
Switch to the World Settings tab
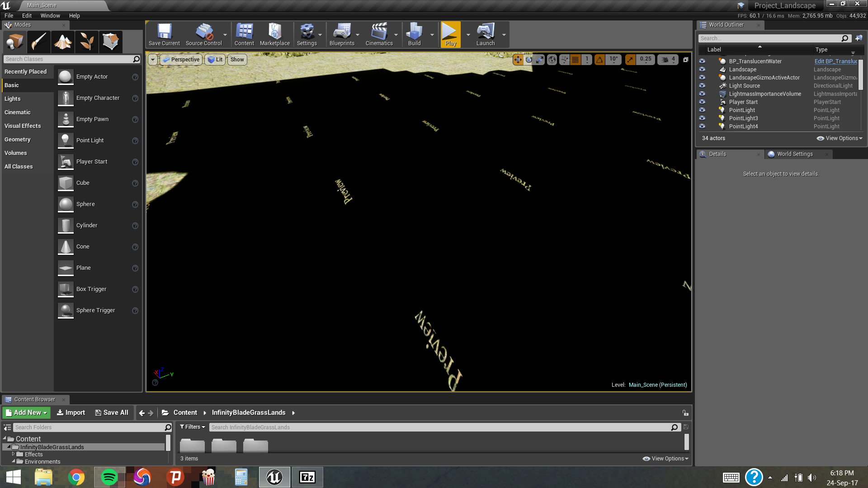click(x=795, y=154)
